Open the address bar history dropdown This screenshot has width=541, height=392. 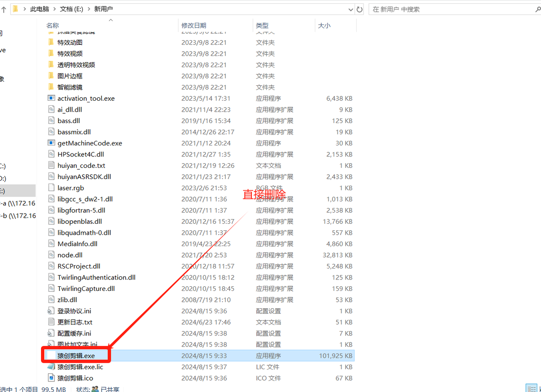(351, 9)
